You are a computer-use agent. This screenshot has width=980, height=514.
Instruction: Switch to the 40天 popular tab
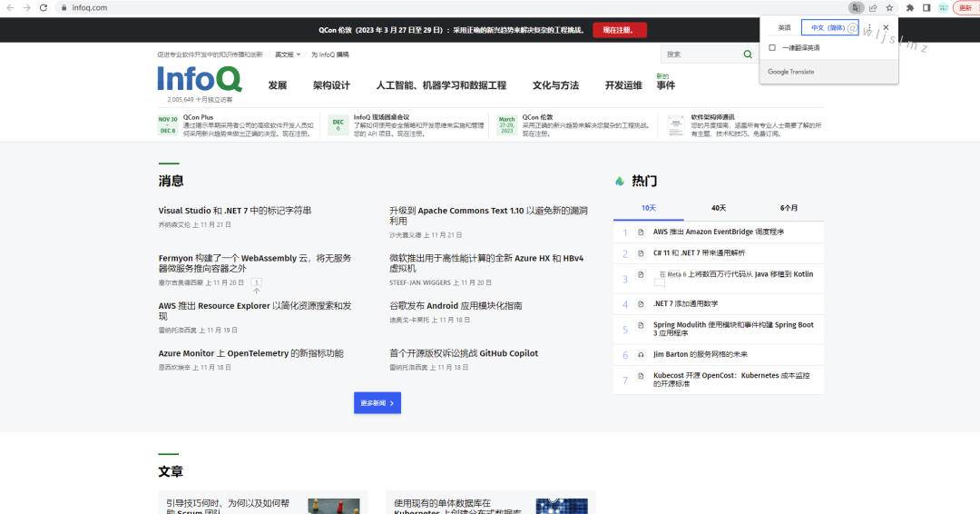click(719, 208)
